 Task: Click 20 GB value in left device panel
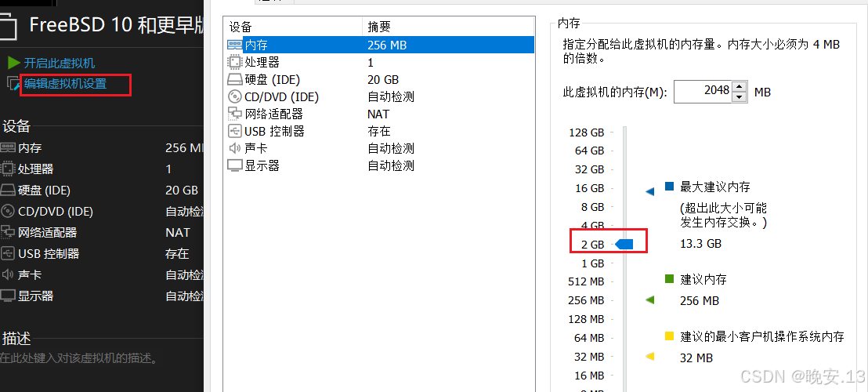182,191
